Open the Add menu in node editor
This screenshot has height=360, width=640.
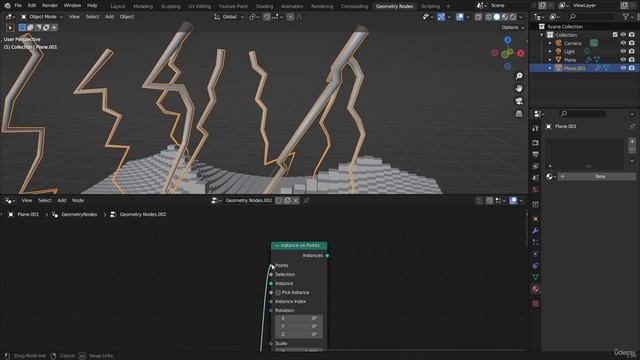tap(62, 200)
